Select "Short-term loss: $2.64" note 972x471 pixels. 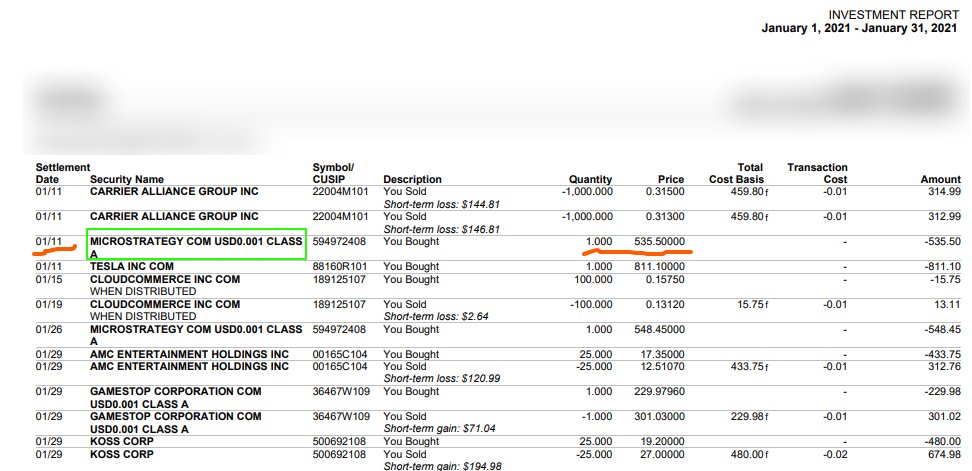[436, 317]
